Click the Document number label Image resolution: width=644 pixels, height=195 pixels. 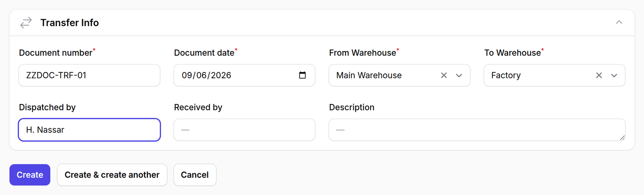[56, 53]
